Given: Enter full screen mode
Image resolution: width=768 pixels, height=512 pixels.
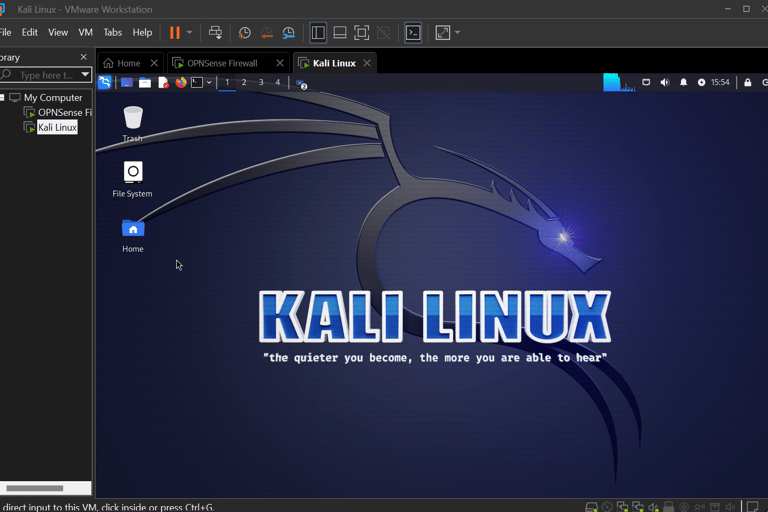Looking at the screenshot, I should click(x=361, y=33).
